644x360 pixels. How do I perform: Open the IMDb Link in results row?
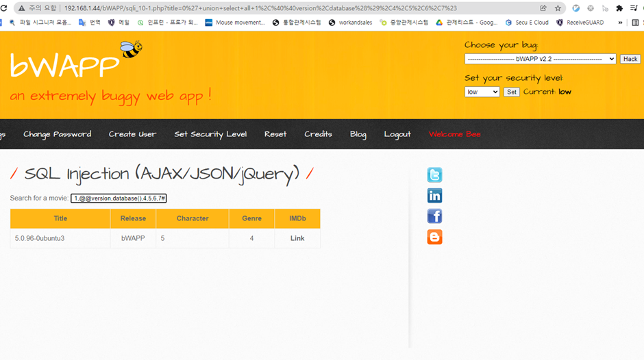pos(297,238)
